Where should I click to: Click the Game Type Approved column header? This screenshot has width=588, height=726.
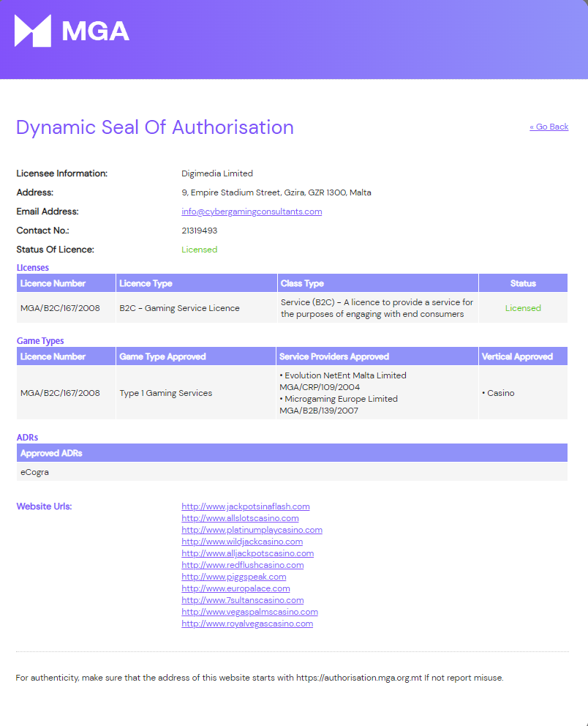click(196, 356)
